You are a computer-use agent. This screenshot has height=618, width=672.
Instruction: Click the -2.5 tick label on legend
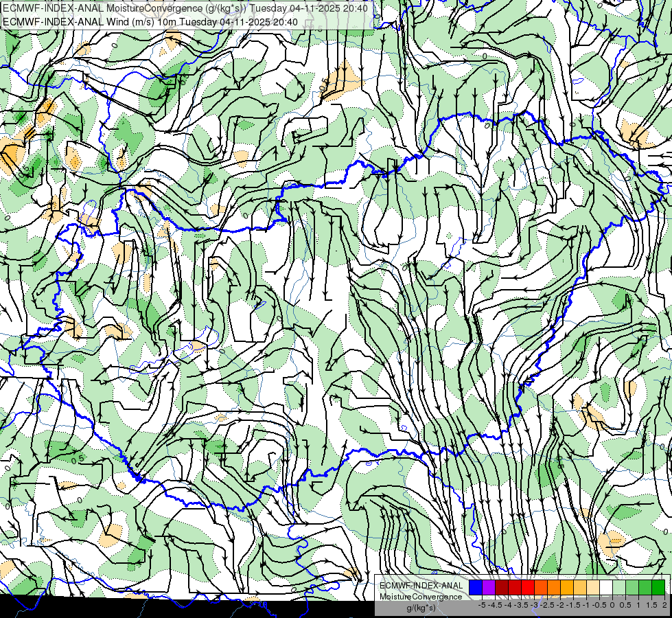point(547,605)
